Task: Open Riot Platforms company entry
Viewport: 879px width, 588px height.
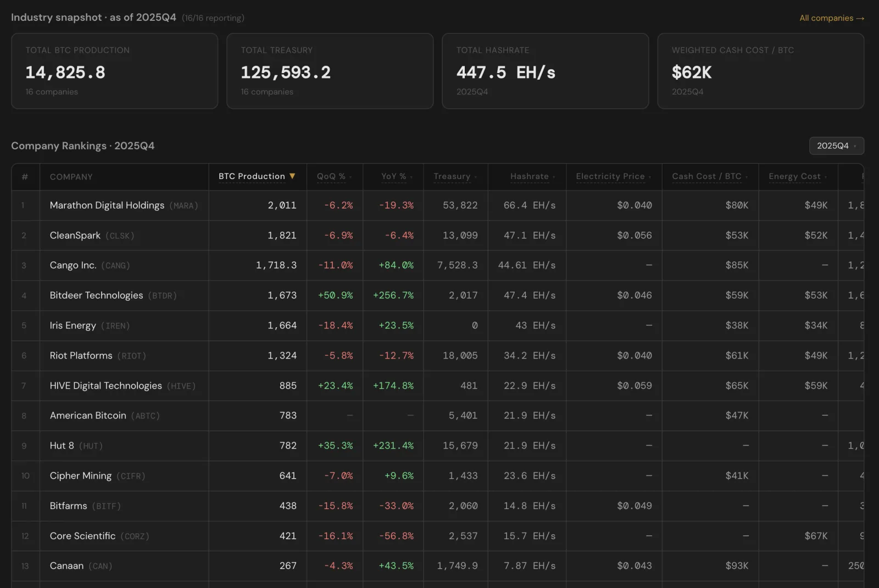Action: 437,356
